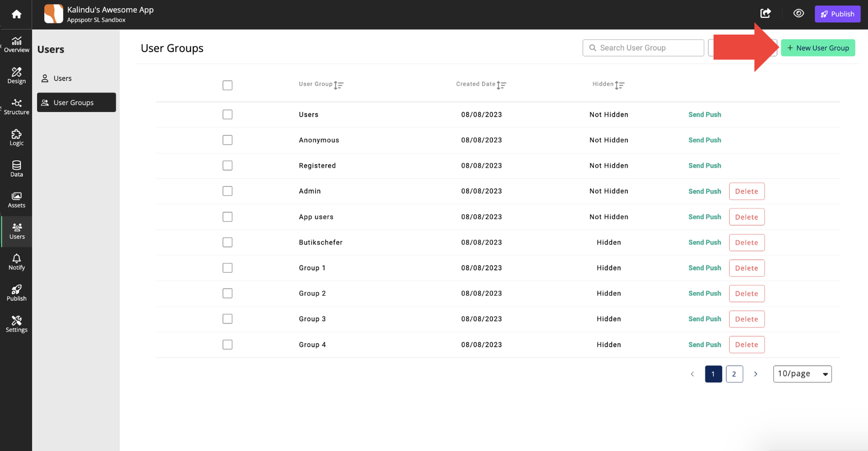Open the Structure section
Viewport: 868px width, 451px height.
(x=17, y=107)
